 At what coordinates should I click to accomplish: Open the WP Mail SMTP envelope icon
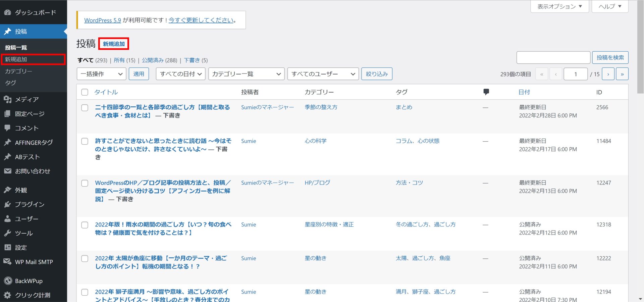[7, 262]
